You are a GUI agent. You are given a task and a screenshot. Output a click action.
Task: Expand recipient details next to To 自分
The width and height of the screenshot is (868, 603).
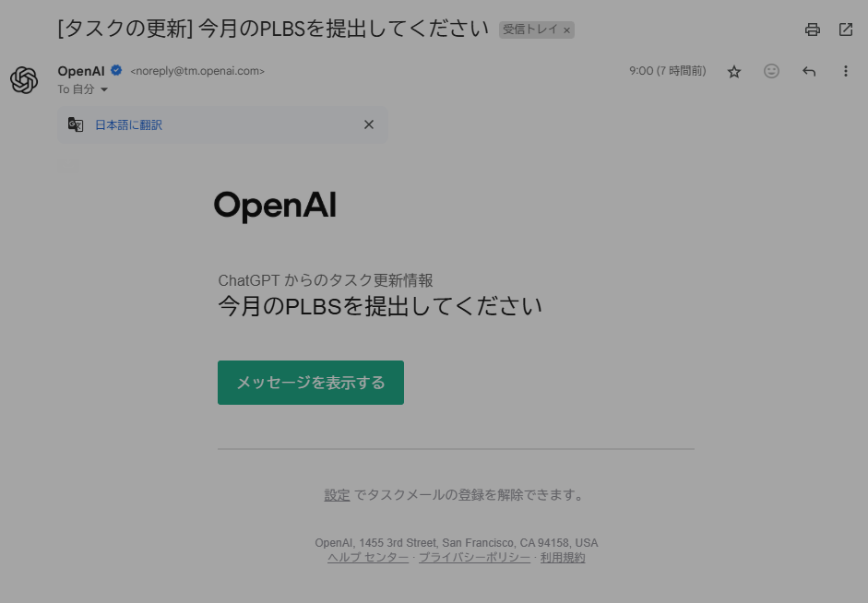(x=103, y=89)
